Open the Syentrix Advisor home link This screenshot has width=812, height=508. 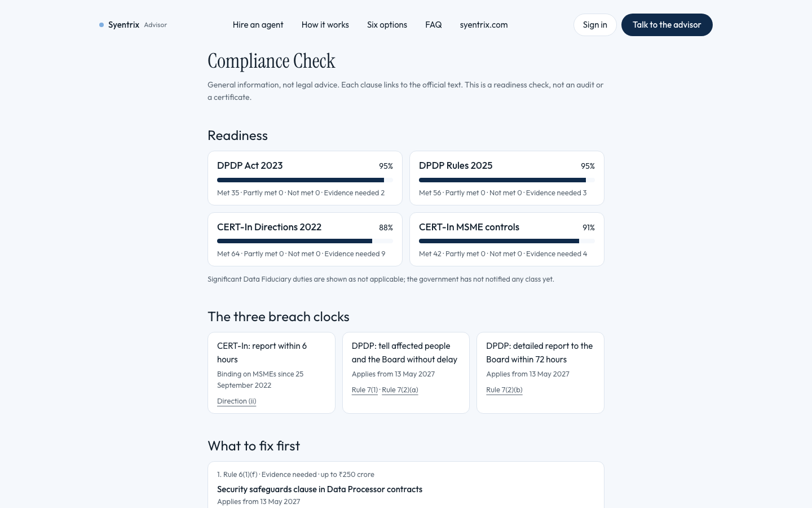(x=133, y=25)
